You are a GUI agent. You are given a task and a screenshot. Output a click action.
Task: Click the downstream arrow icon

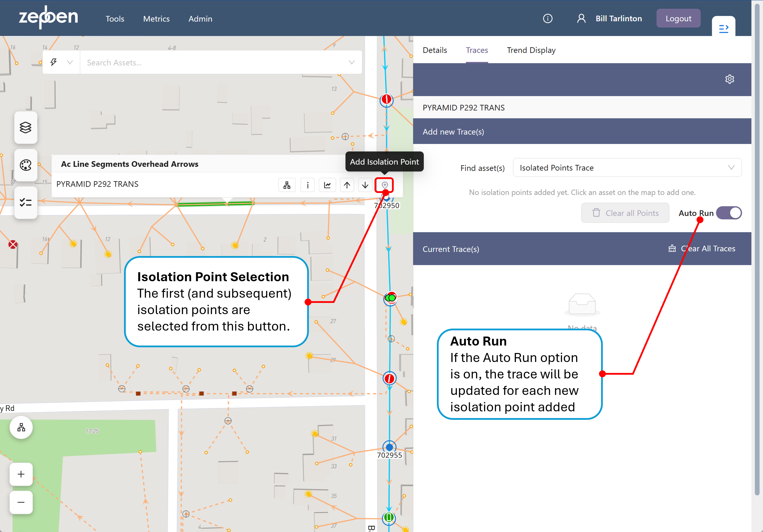(x=365, y=185)
